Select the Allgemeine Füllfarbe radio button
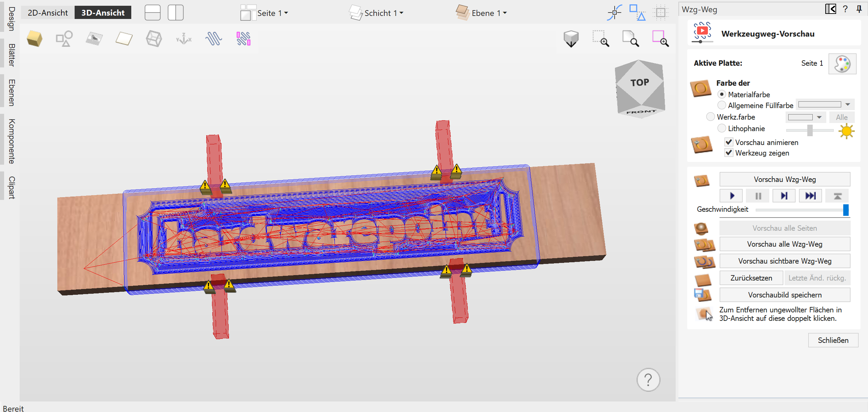The image size is (868, 412). tap(722, 105)
